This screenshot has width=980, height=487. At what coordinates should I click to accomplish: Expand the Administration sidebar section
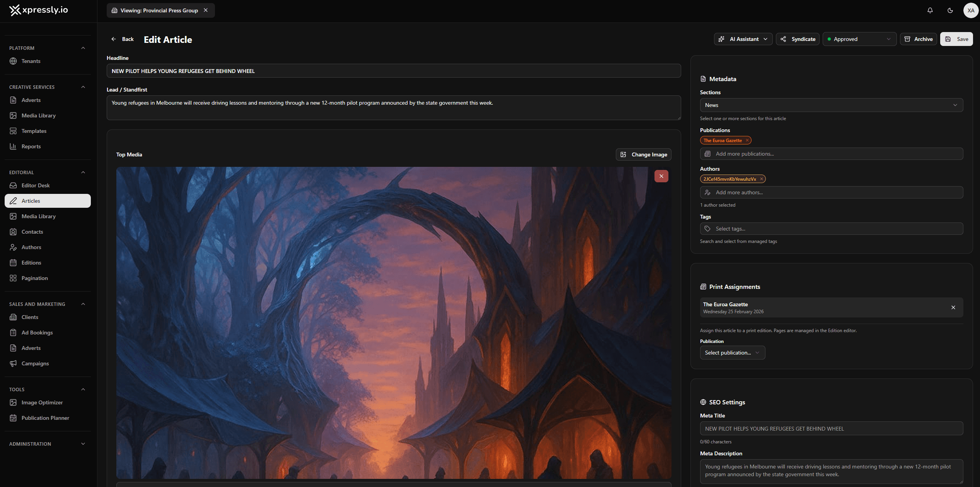[x=83, y=444]
